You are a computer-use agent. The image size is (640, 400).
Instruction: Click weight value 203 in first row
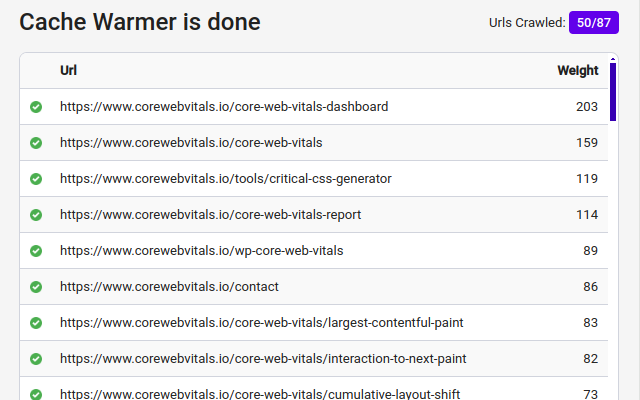tap(587, 107)
